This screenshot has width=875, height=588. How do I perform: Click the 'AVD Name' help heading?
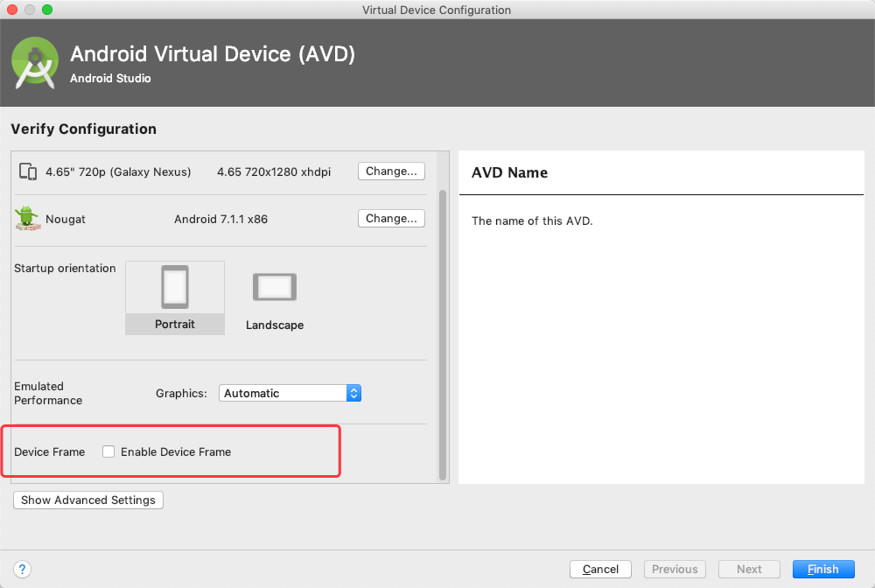pyautogui.click(x=509, y=173)
